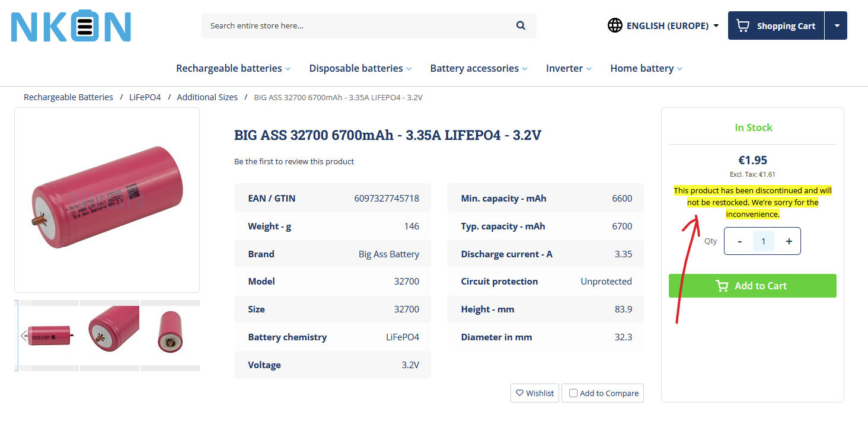This screenshot has width=868, height=447.
Task: Go to Rechargeable Batteries breadcrumb
Action: click(x=68, y=97)
